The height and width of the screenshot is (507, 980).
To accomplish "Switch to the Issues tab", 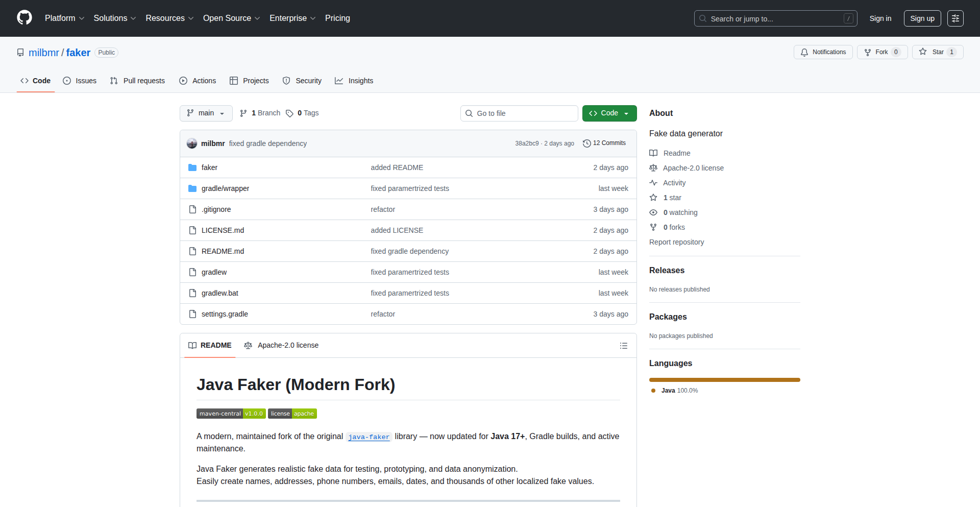I will (x=80, y=81).
